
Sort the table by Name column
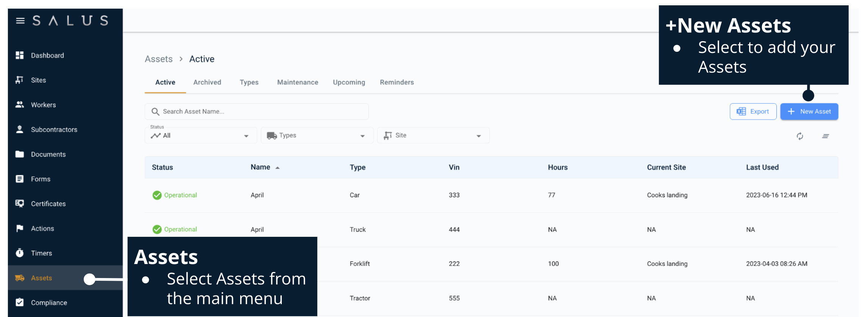pyautogui.click(x=261, y=167)
